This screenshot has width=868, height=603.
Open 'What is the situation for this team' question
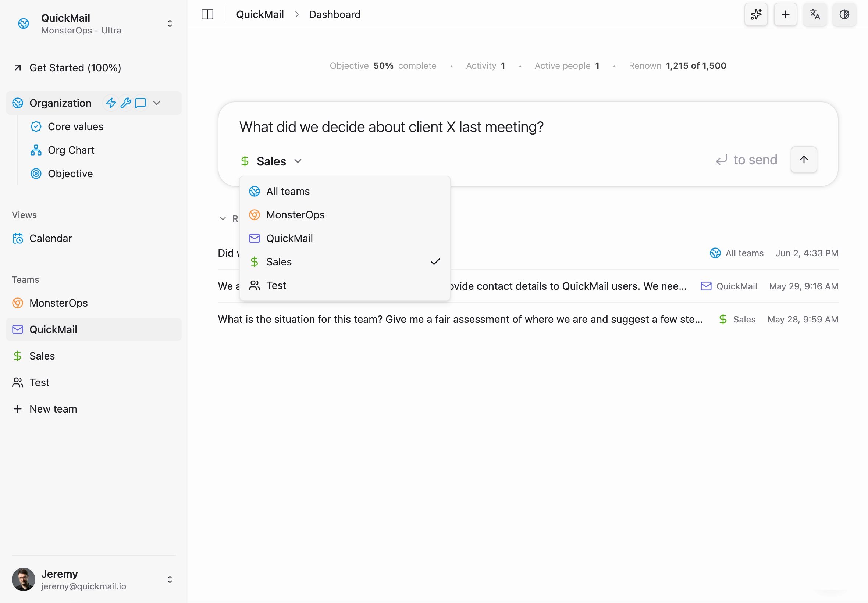(528, 319)
